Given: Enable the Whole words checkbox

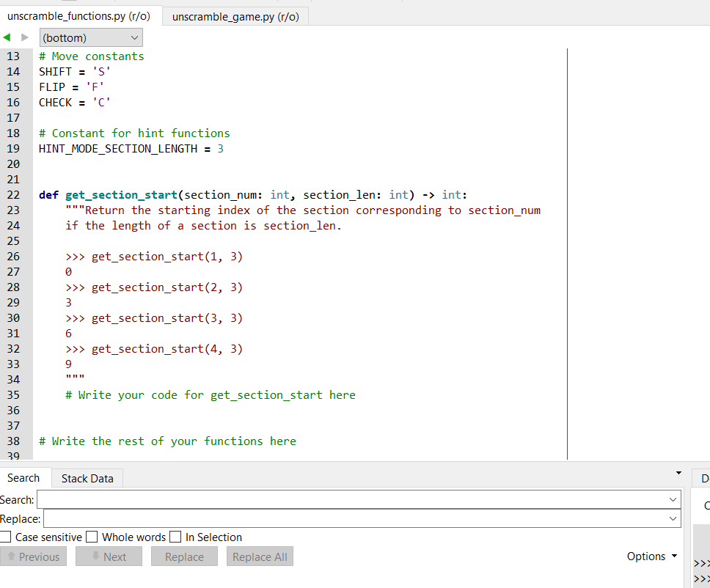Looking at the screenshot, I should pyautogui.click(x=92, y=537).
